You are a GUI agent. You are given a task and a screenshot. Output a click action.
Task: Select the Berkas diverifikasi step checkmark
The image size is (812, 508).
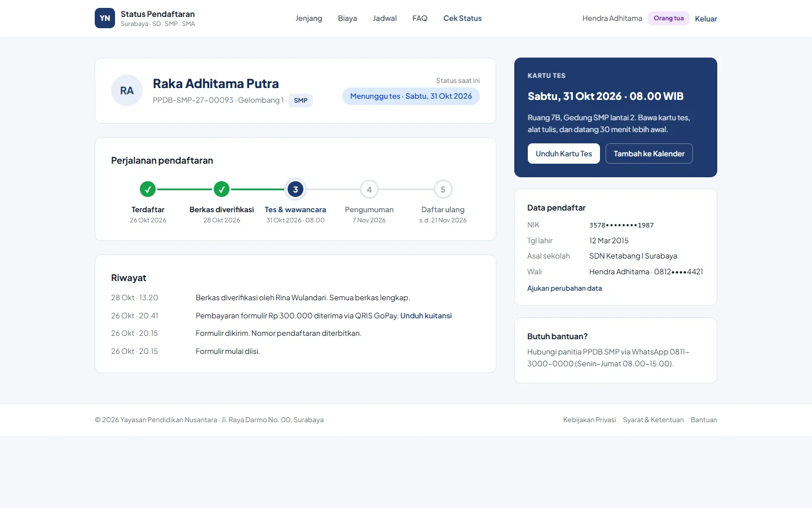pyautogui.click(x=222, y=190)
